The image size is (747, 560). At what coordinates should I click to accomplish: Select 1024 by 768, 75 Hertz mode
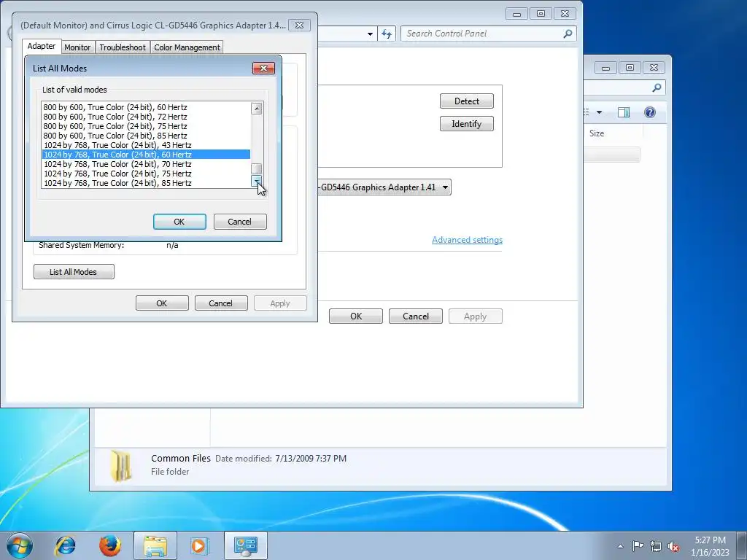point(146,174)
